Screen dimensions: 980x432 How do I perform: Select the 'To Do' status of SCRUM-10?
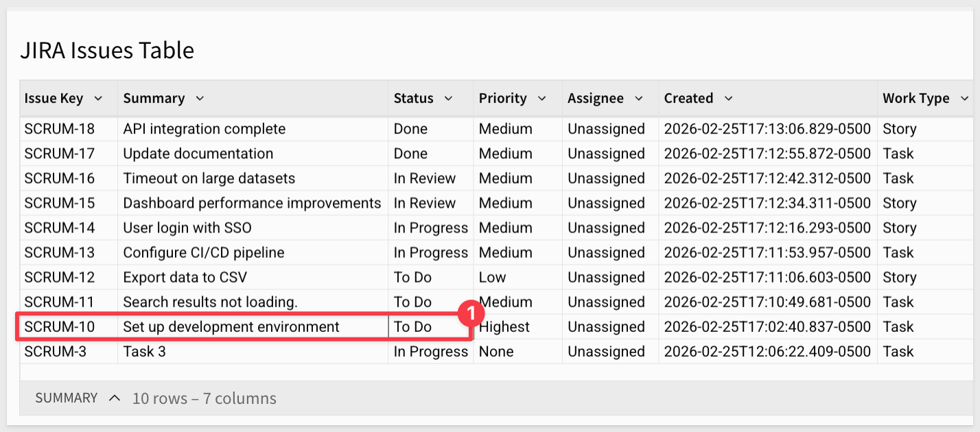pyautogui.click(x=413, y=327)
